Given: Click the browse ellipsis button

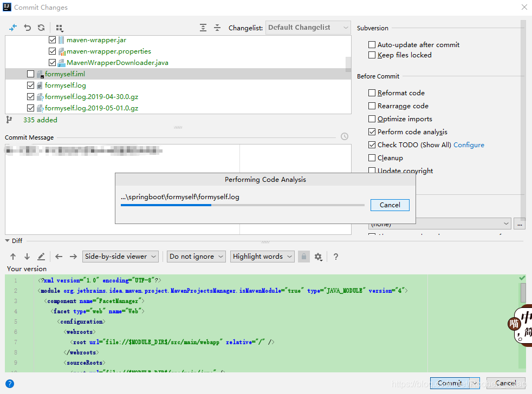Looking at the screenshot, I should (x=520, y=224).
